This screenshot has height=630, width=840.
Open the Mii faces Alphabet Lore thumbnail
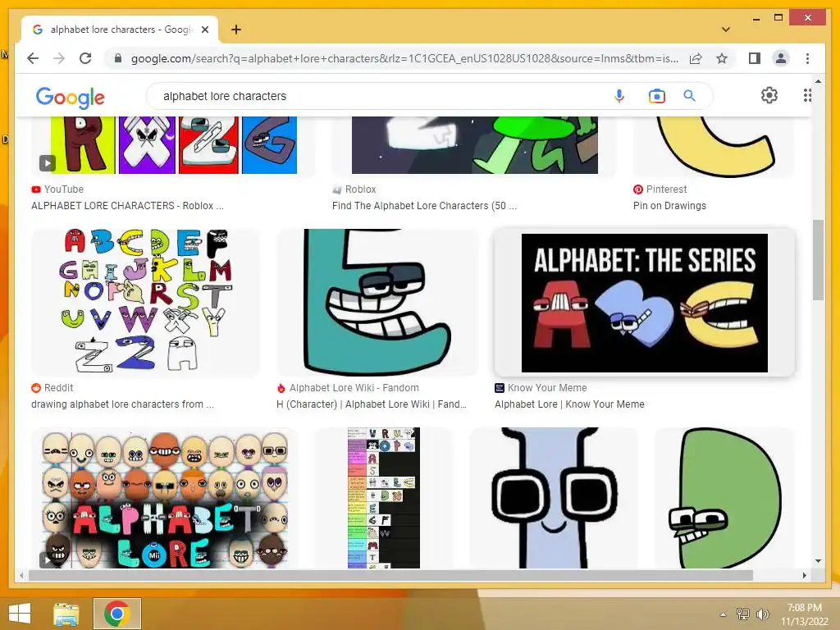pos(164,498)
